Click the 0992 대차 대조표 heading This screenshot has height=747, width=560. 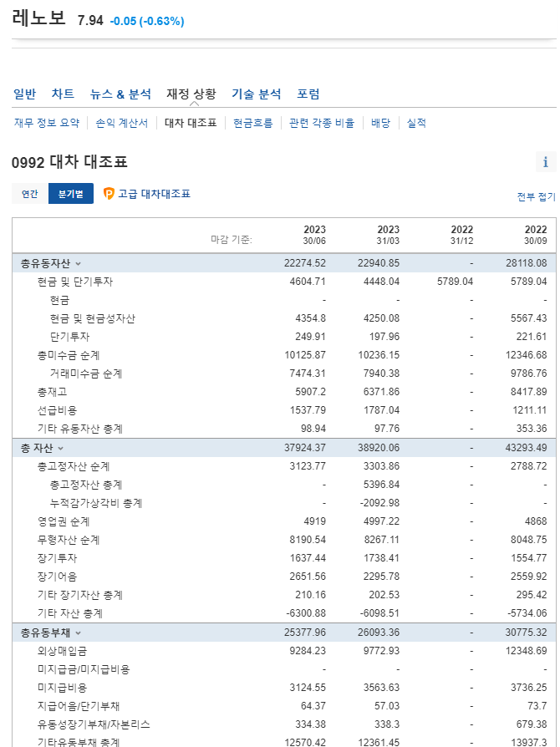coord(69,162)
